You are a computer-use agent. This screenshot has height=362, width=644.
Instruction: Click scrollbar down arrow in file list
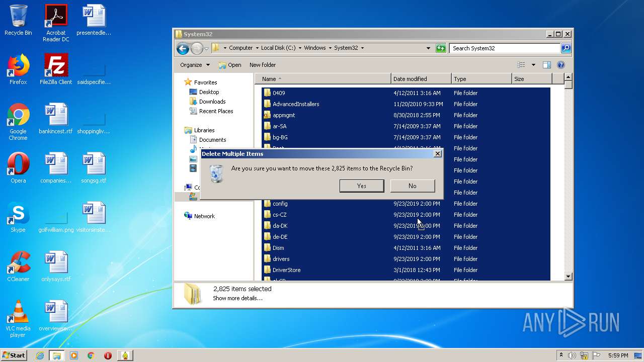(x=568, y=277)
